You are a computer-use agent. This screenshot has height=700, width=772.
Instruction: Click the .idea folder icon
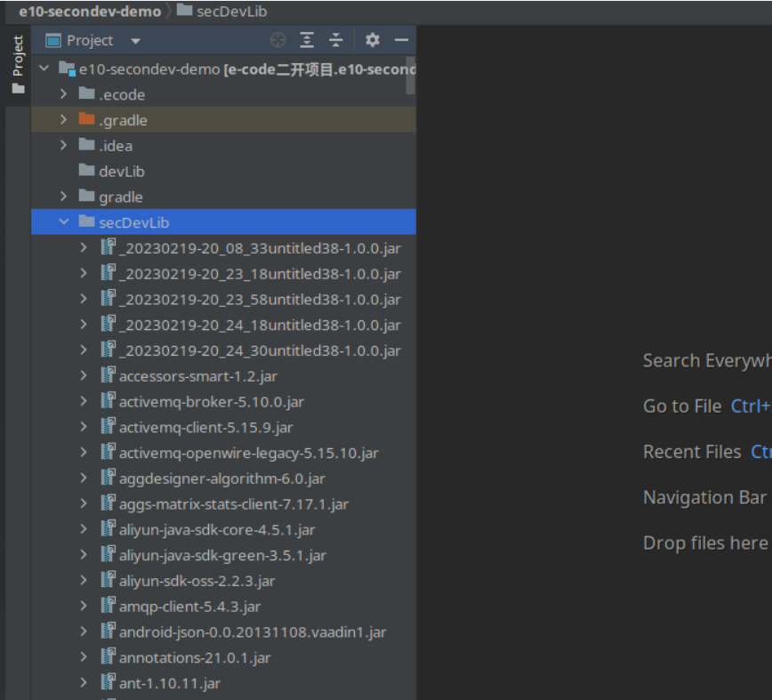pyautogui.click(x=86, y=144)
